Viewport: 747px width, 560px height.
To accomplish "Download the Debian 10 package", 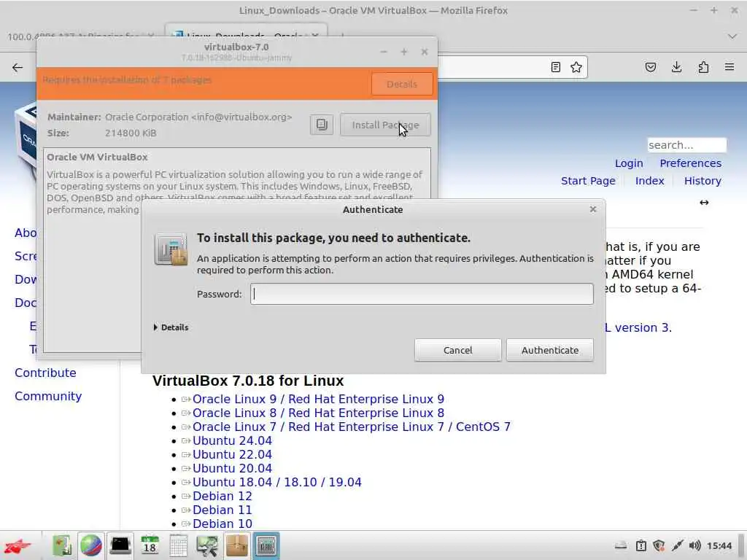I will click(222, 524).
